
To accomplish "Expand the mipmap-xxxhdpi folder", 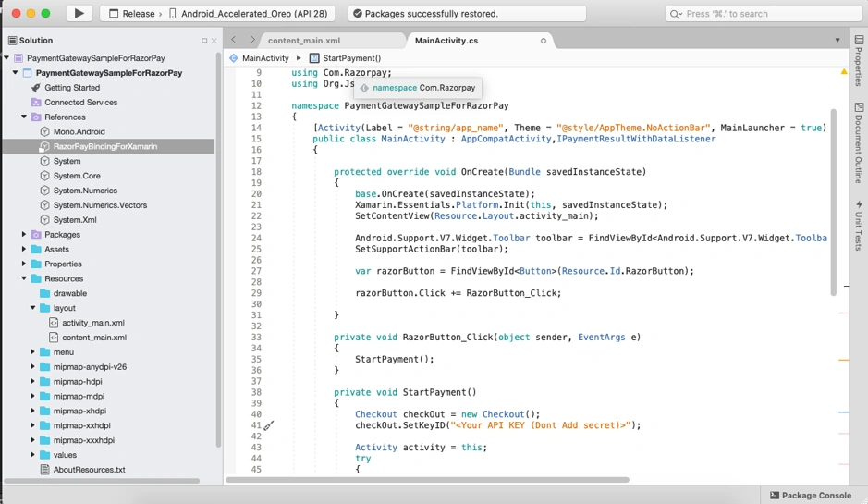I will click(33, 440).
